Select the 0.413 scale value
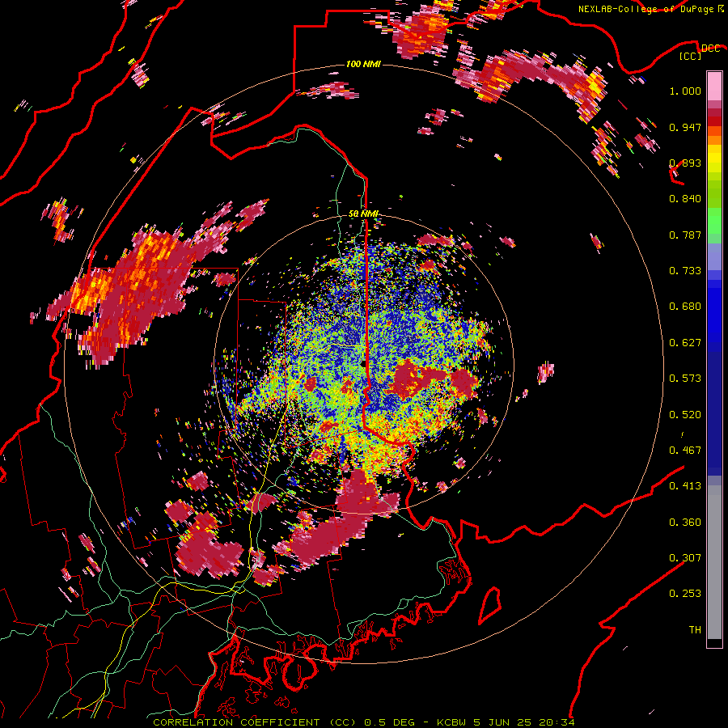This screenshot has width=728, height=728. point(685,486)
